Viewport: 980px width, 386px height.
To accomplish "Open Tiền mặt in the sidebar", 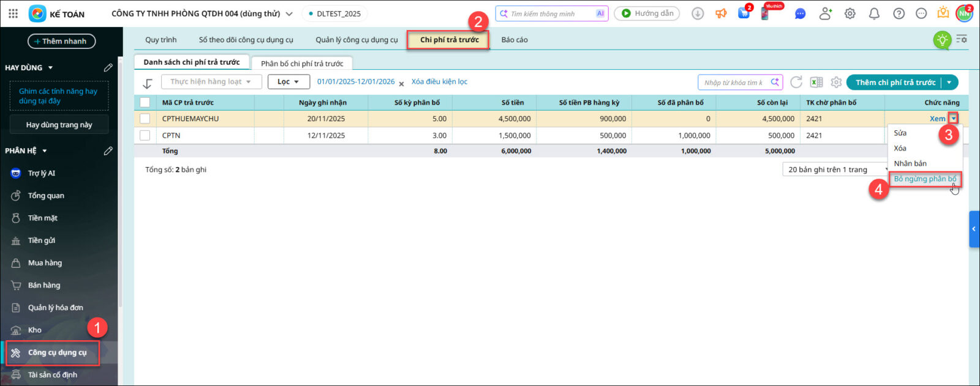I will (42, 218).
